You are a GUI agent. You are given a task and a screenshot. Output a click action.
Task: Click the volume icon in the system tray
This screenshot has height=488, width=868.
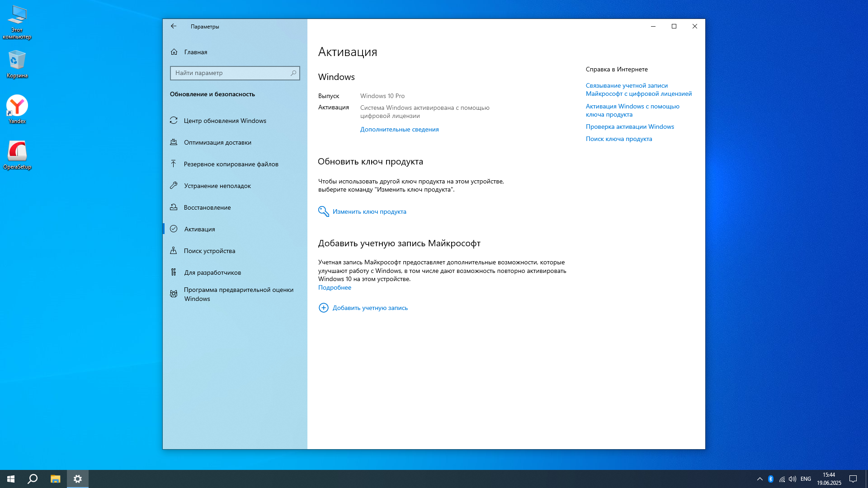pos(793,479)
